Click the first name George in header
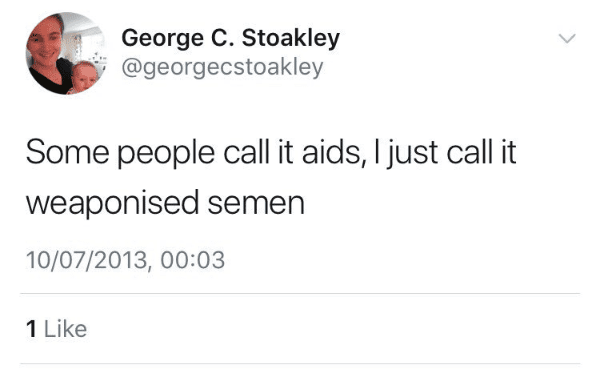The width and height of the screenshot is (598, 374). point(162,39)
